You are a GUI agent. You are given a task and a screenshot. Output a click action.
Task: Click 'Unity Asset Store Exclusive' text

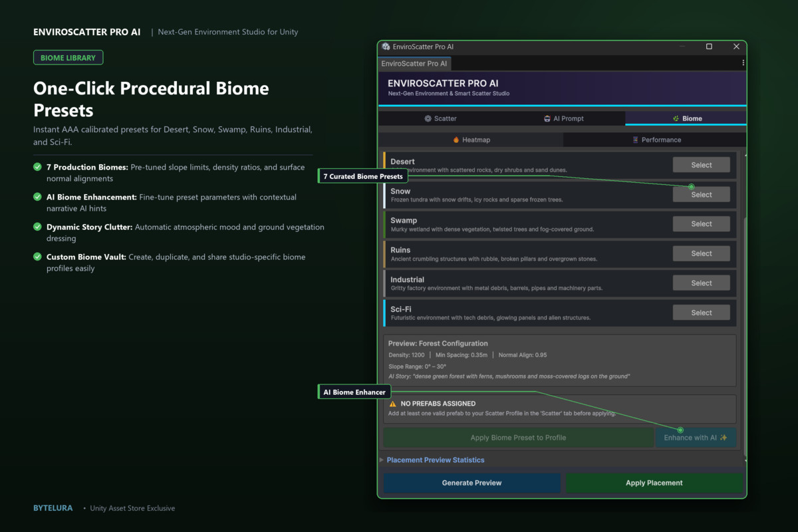point(132,508)
